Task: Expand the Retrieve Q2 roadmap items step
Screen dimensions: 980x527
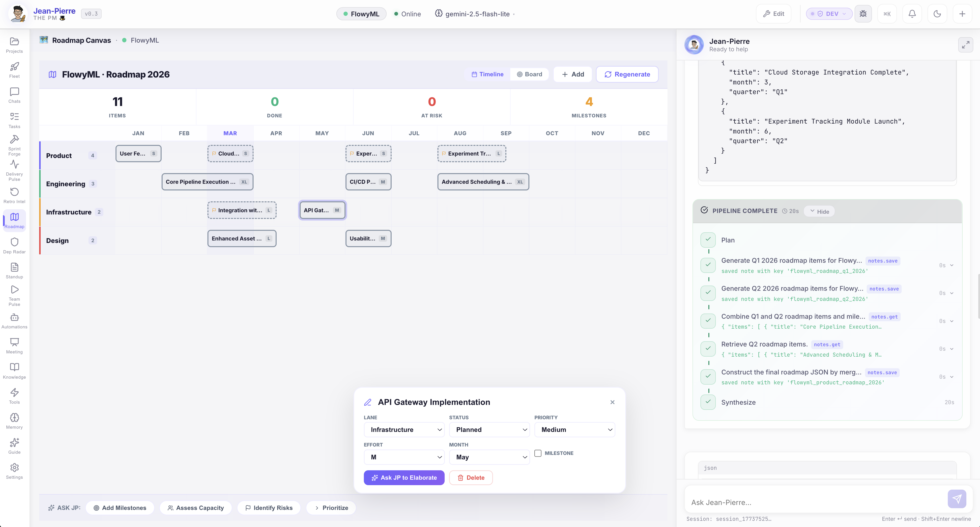Action: (951, 349)
